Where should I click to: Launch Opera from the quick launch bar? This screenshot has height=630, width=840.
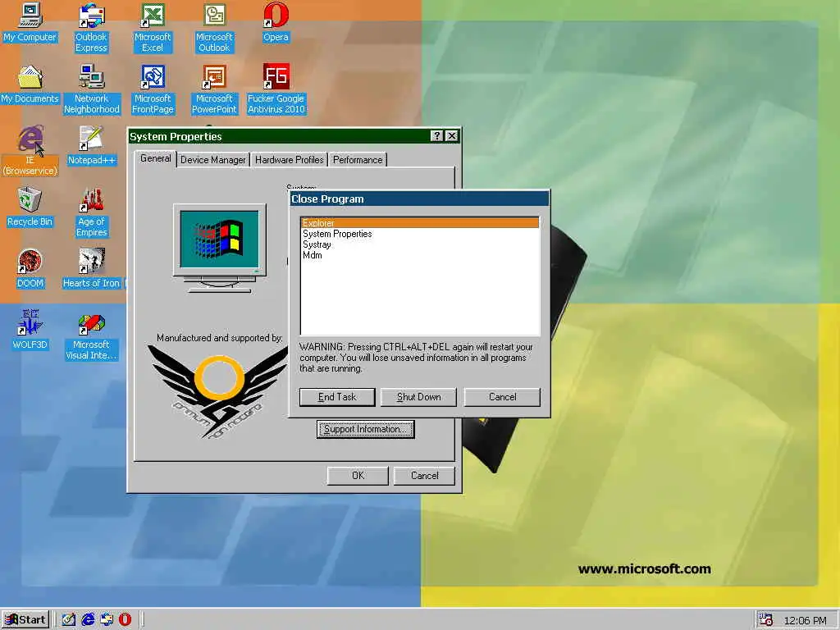click(125, 619)
